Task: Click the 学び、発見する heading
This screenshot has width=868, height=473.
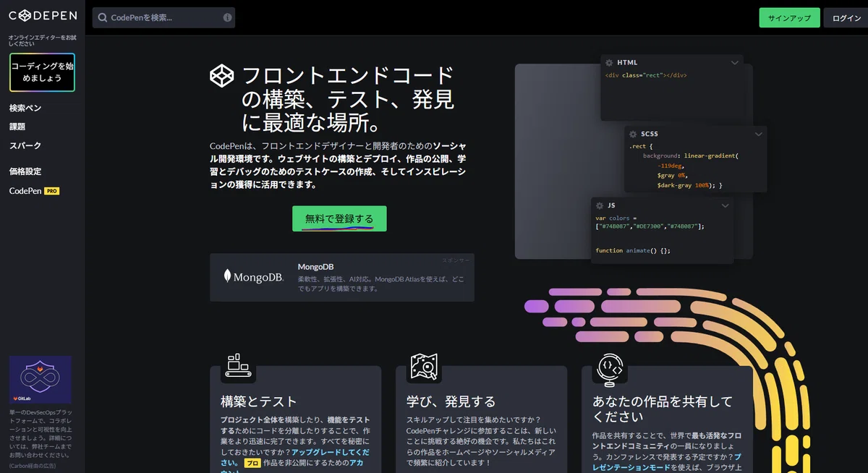Action: pyautogui.click(x=451, y=401)
